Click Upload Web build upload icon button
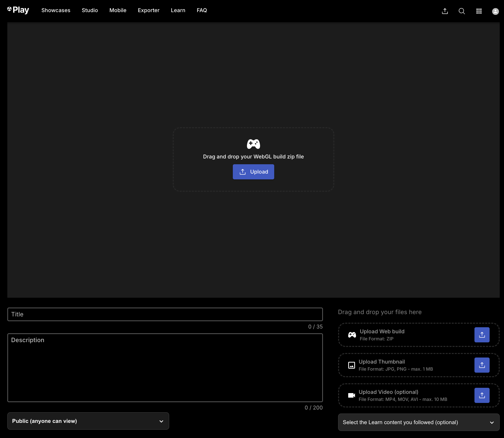Image resolution: width=504 pixels, height=438 pixels. [482, 335]
